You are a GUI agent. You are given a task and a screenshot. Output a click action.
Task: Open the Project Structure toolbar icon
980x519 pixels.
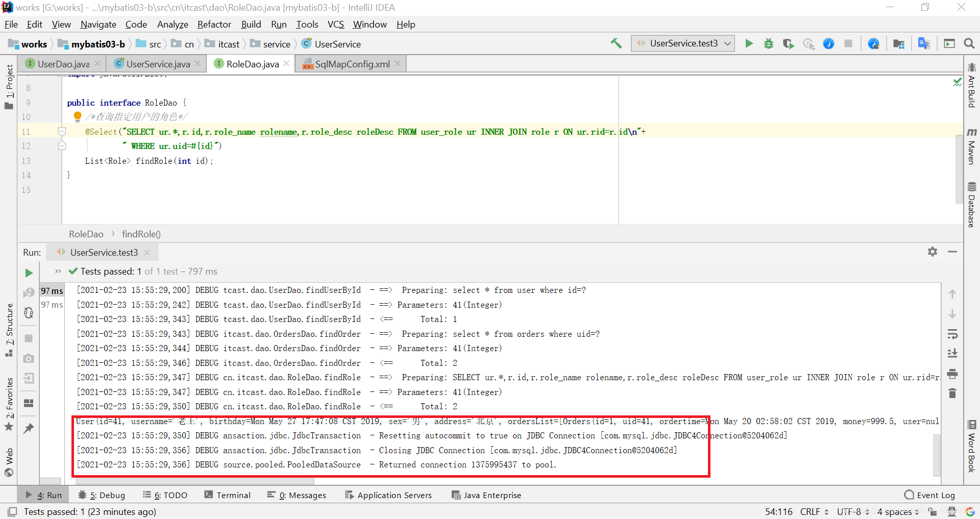[x=899, y=44]
